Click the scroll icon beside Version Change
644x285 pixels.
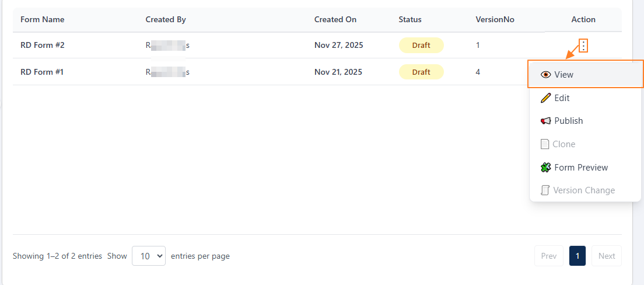[x=545, y=190]
